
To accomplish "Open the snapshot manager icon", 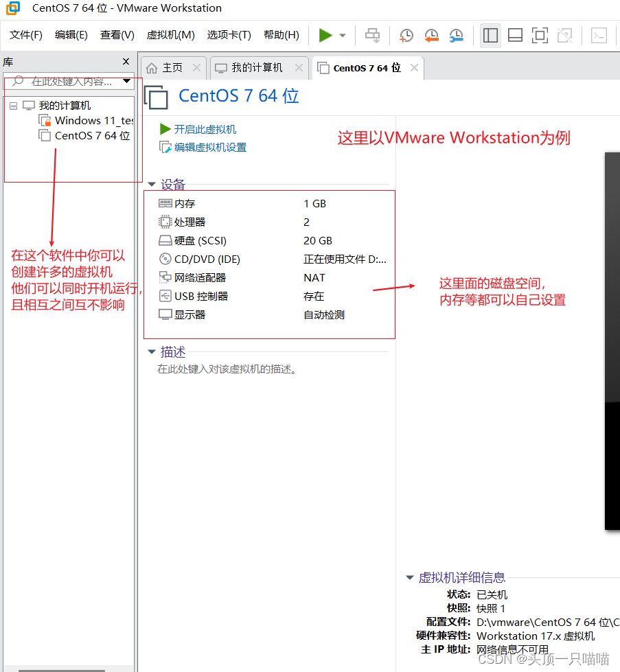I will (x=456, y=35).
